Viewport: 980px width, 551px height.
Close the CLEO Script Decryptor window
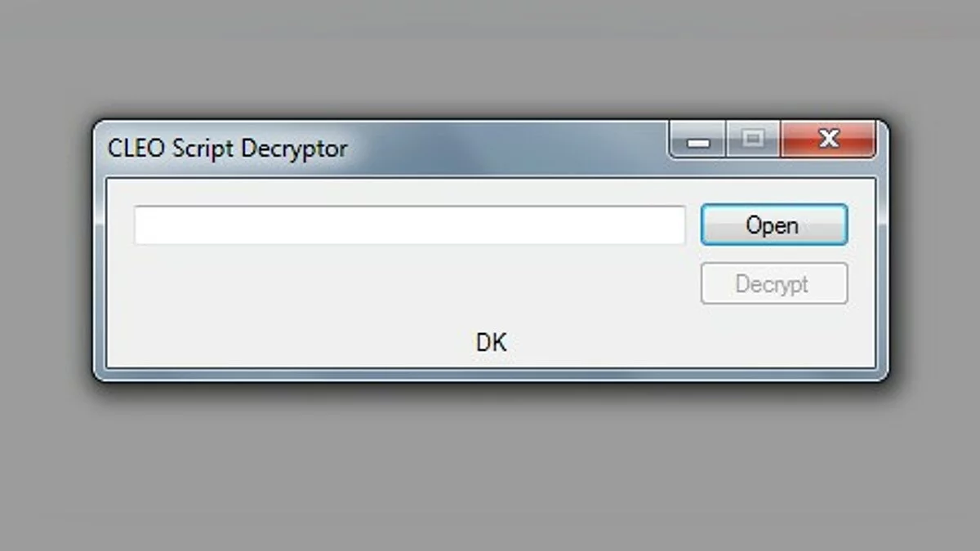click(x=829, y=140)
